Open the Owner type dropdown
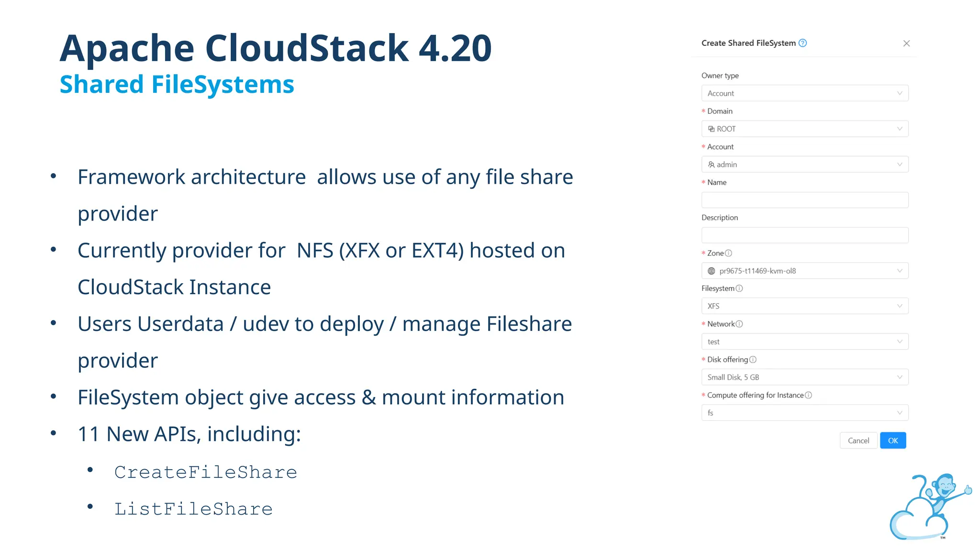Image resolution: width=980 pixels, height=551 pixels. click(x=805, y=93)
